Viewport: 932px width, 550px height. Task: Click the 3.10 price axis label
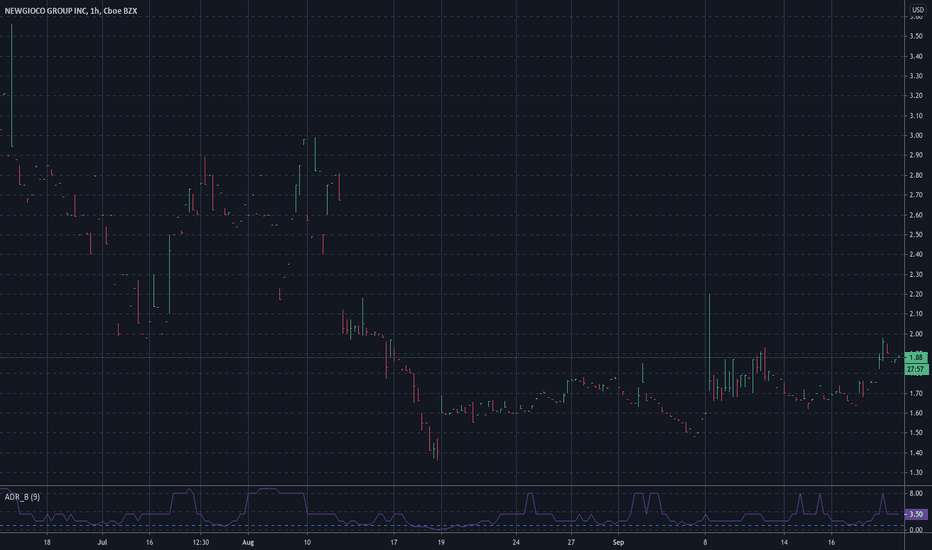coord(916,116)
